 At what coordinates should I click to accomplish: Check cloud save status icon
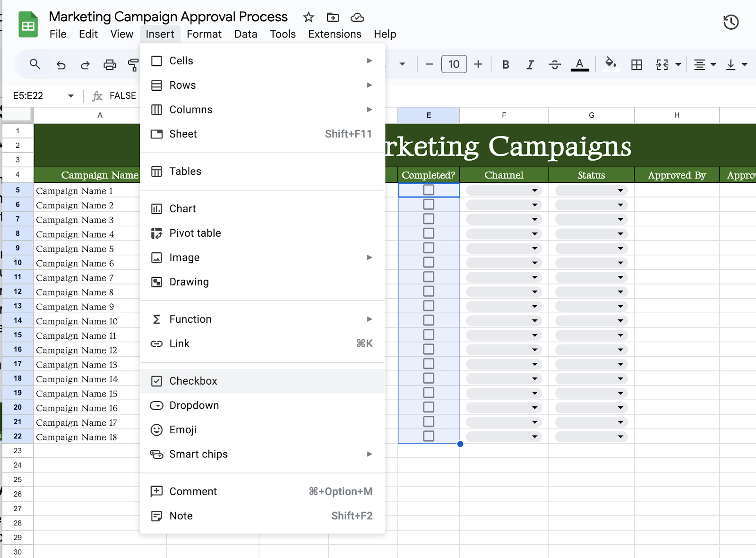pos(357,17)
